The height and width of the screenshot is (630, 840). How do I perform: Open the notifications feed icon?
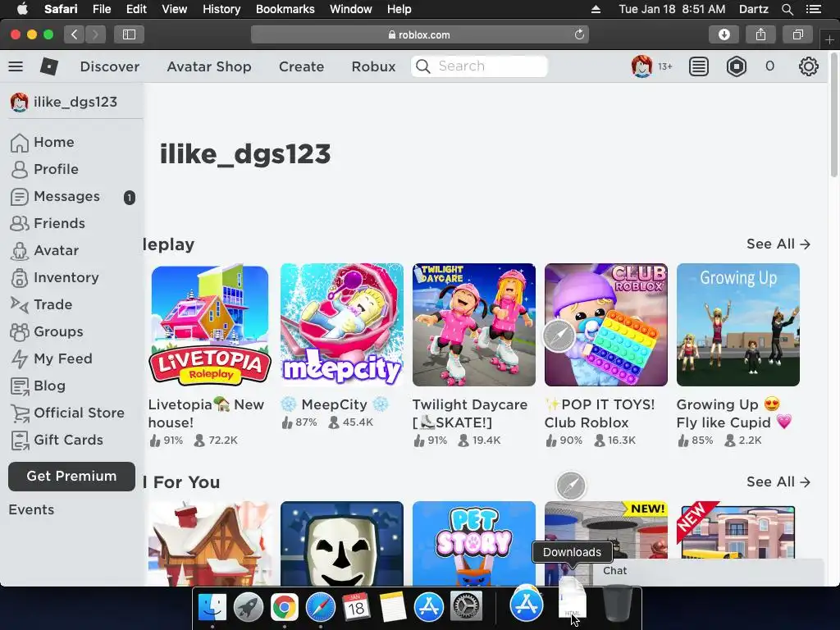[699, 66]
